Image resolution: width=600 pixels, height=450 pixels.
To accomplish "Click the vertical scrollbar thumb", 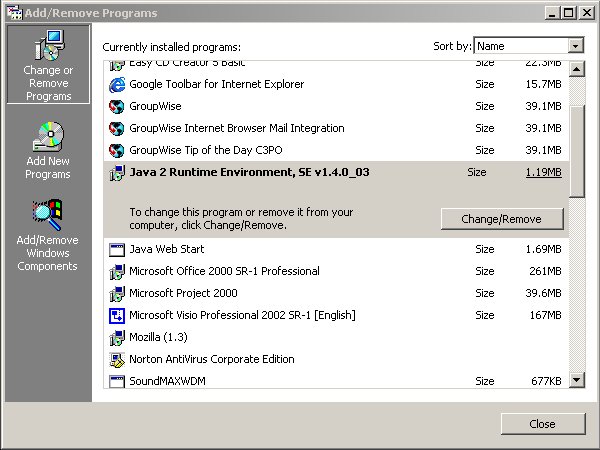I will (576, 152).
